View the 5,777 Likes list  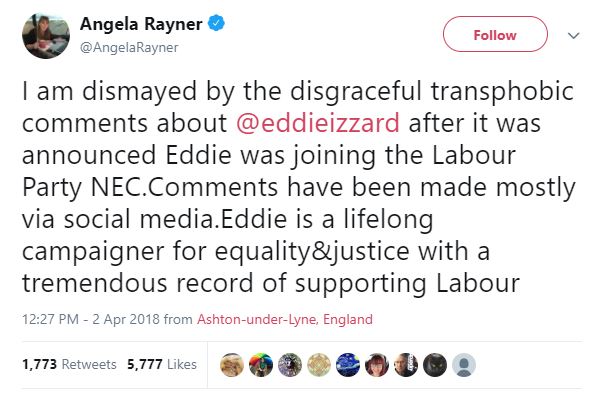162,365
